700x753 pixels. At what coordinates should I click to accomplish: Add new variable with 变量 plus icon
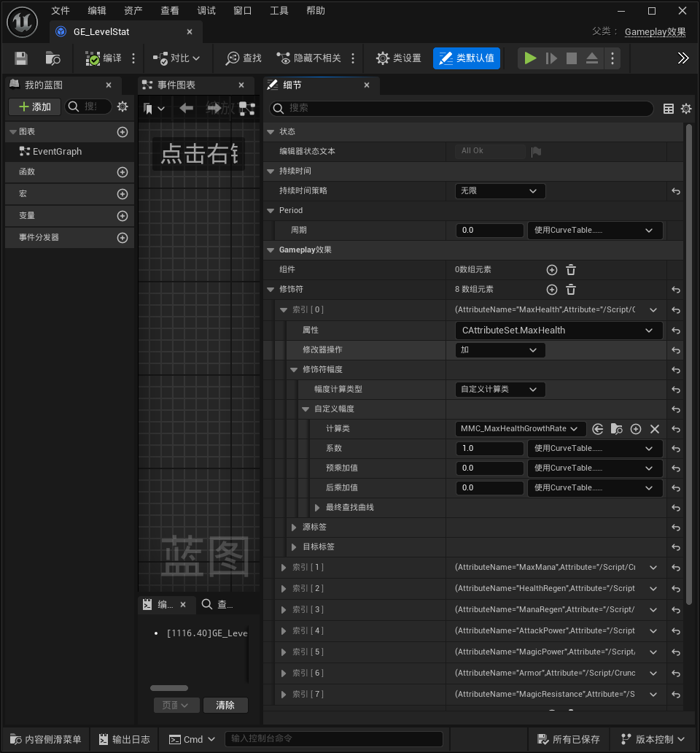[x=122, y=216]
